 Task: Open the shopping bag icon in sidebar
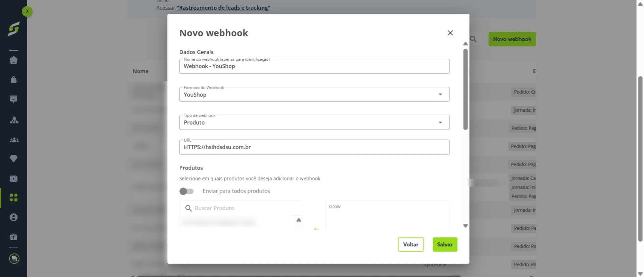[13, 79]
